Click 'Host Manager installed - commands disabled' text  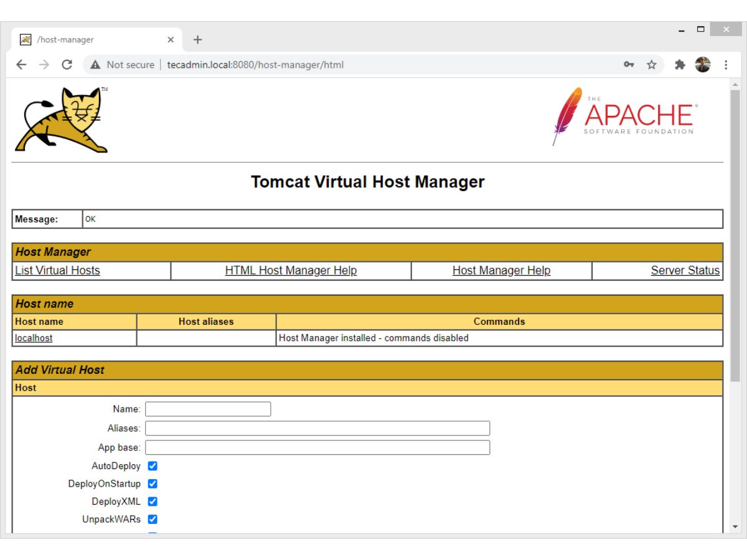pos(374,338)
